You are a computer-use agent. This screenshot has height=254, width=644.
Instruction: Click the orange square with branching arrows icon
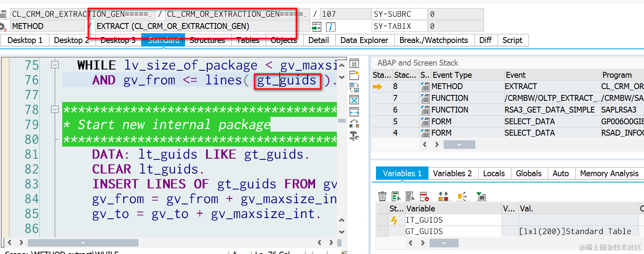(462, 196)
